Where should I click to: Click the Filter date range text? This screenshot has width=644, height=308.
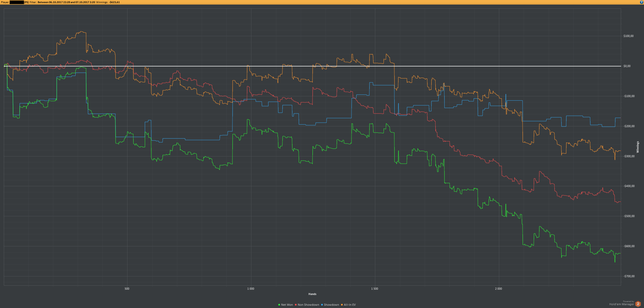pyautogui.click(x=66, y=2)
